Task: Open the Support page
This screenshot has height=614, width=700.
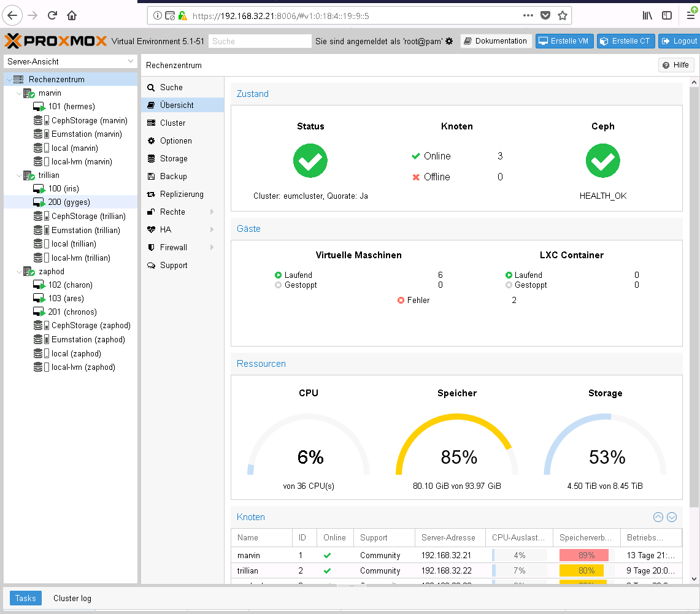Action: point(183,265)
